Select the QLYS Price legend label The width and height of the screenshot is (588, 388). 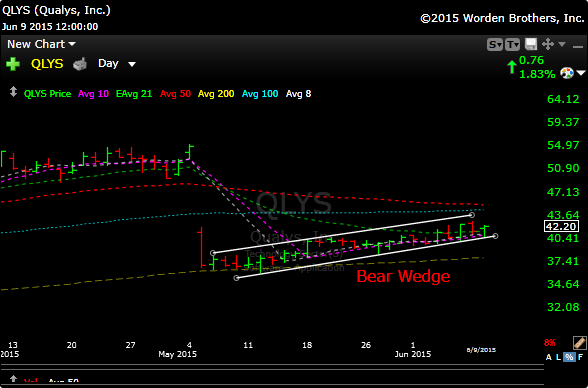[x=47, y=94]
